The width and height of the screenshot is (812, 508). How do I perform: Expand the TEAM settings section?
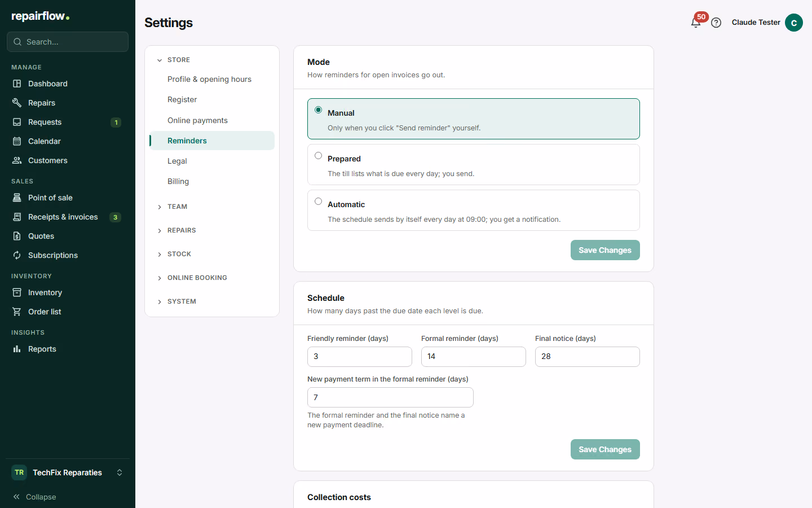click(212, 207)
